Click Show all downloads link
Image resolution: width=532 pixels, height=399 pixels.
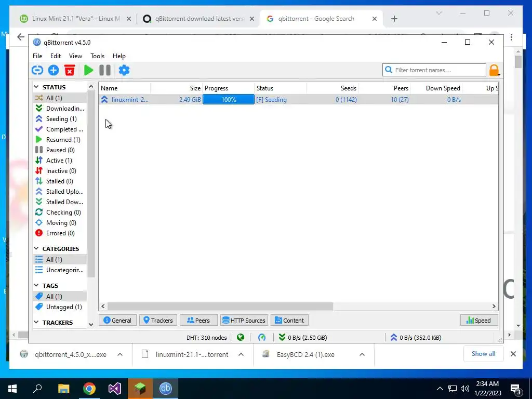[483, 353]
